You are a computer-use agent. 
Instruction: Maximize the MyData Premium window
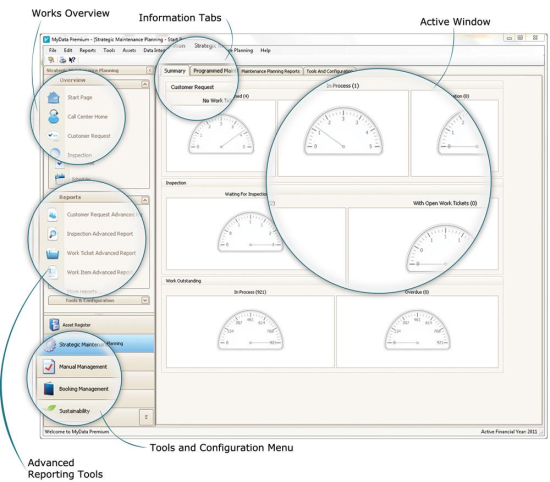coord(521,38)
